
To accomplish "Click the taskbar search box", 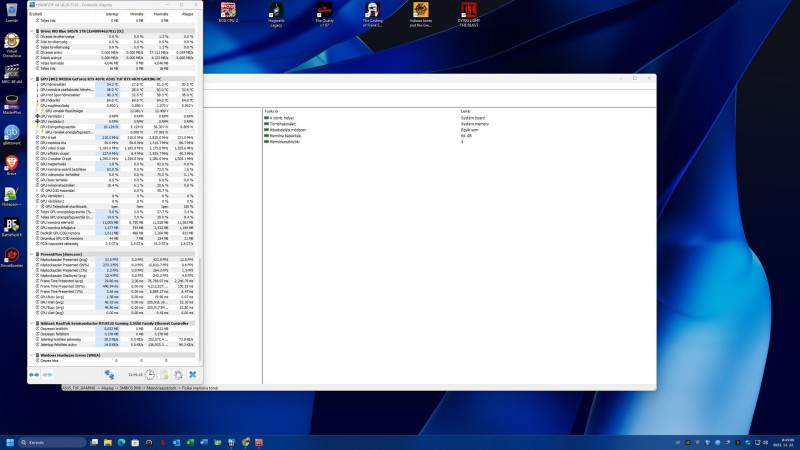I will click(45, 441).
